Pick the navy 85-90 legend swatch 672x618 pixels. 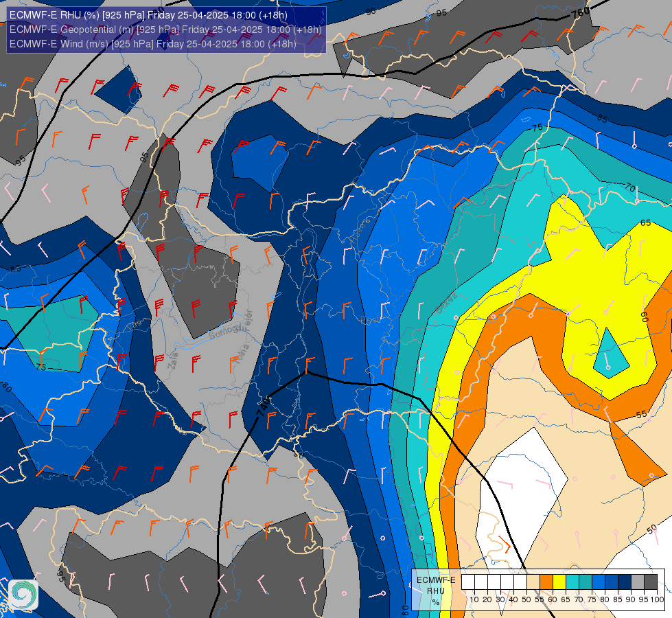625,582
